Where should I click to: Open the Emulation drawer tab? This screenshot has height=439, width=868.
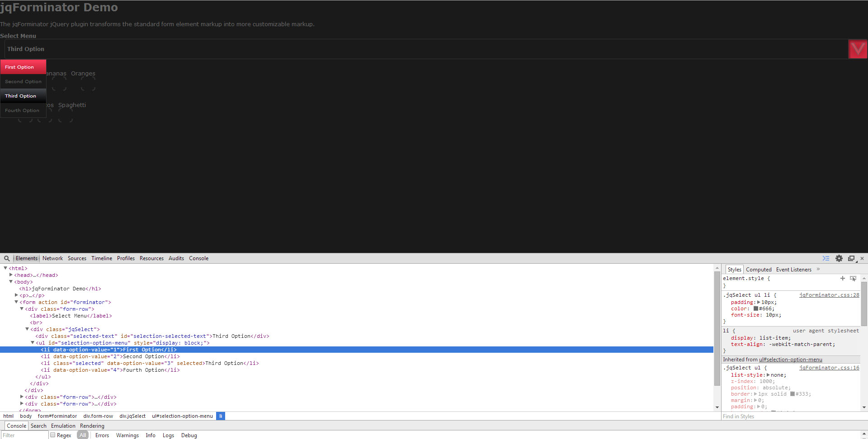click(x=63, y=426)
